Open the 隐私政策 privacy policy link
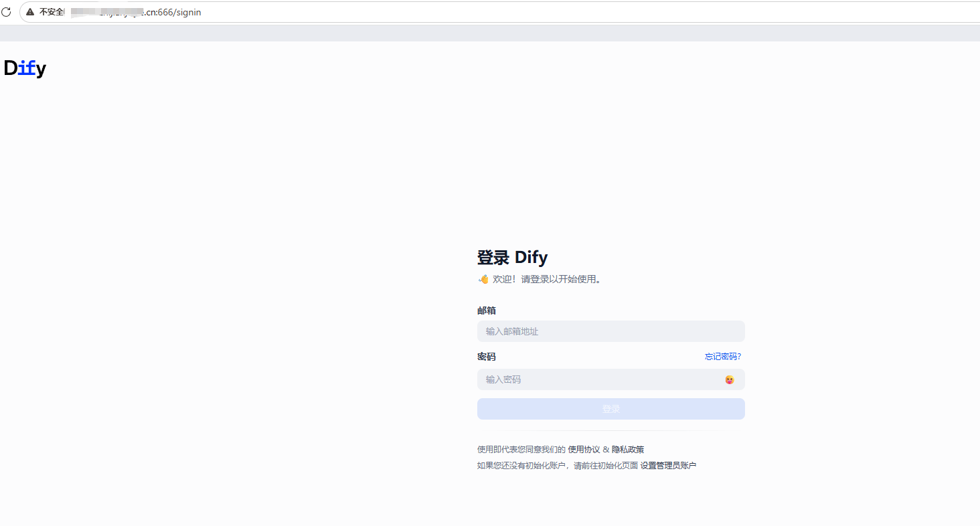The height and width of the screenshot is (526, 980). point(628,450)
